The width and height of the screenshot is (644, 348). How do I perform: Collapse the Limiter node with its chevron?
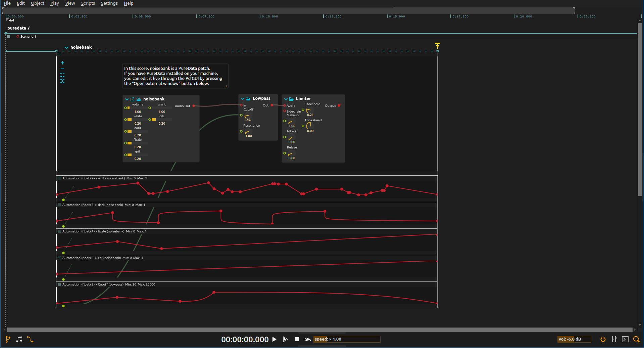click(286, 99)
